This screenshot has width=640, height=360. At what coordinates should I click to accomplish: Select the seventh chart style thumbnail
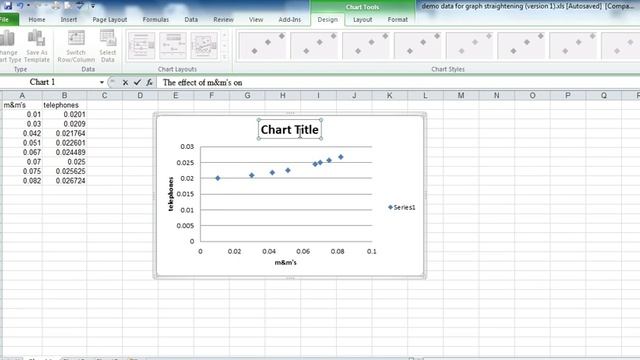point(574,45)
